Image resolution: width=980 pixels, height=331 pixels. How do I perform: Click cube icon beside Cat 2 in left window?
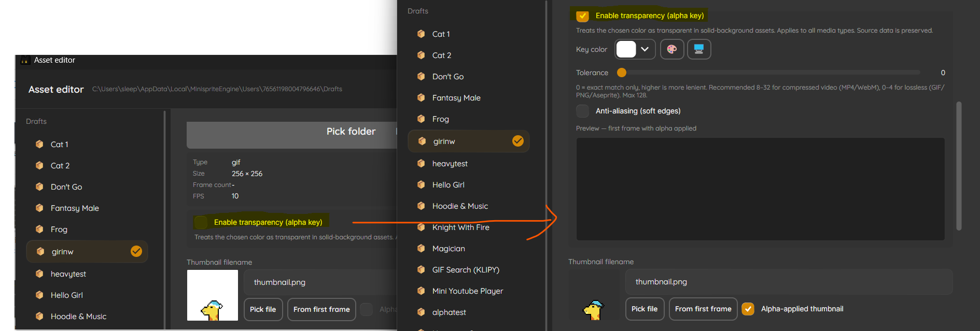[x=39, y=165]
